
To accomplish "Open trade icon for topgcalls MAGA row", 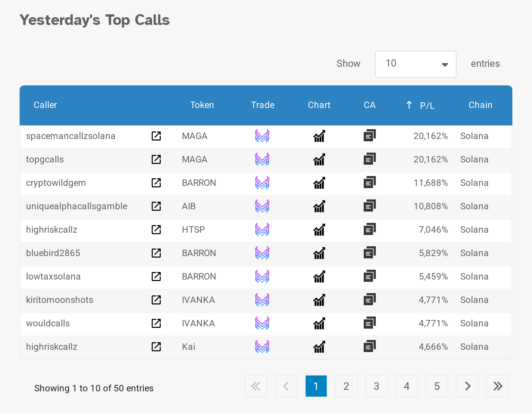I will [x=262, y=159].
